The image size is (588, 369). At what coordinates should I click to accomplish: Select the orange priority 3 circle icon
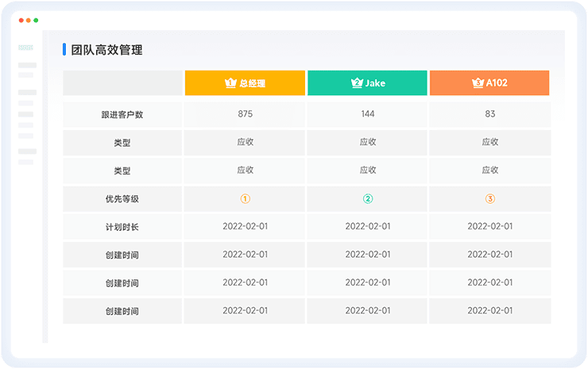point(489,199)
